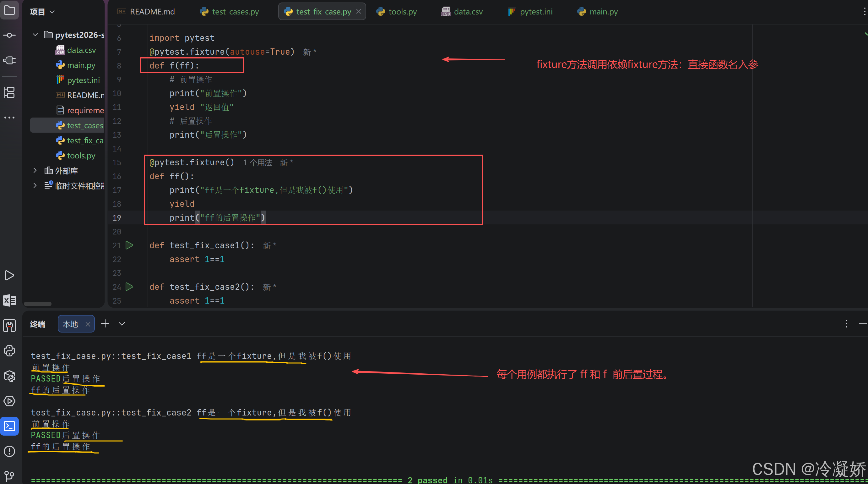868x484 pixels.
Task: Hide the terminal panel with minimize icon
Action: (863, 324)
